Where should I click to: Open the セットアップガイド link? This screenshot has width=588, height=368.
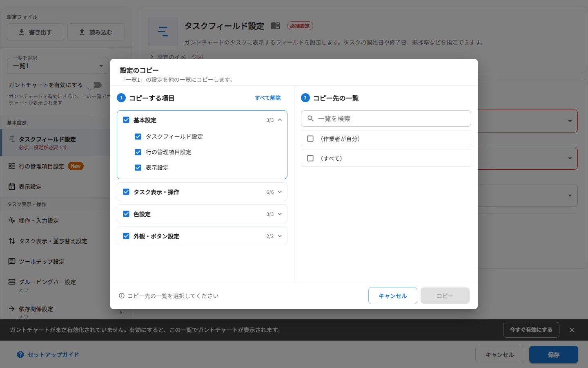(x=53, y=355)
